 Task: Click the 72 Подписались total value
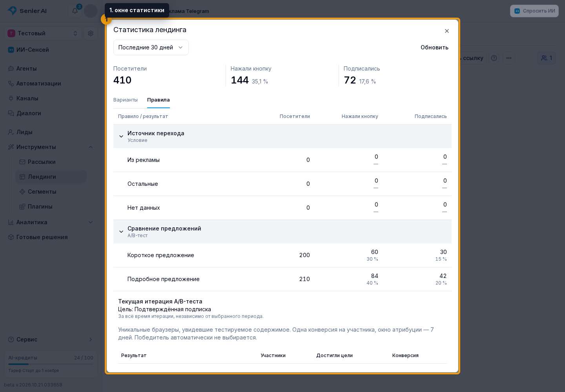pyautogui.click(x=350, y=80)
